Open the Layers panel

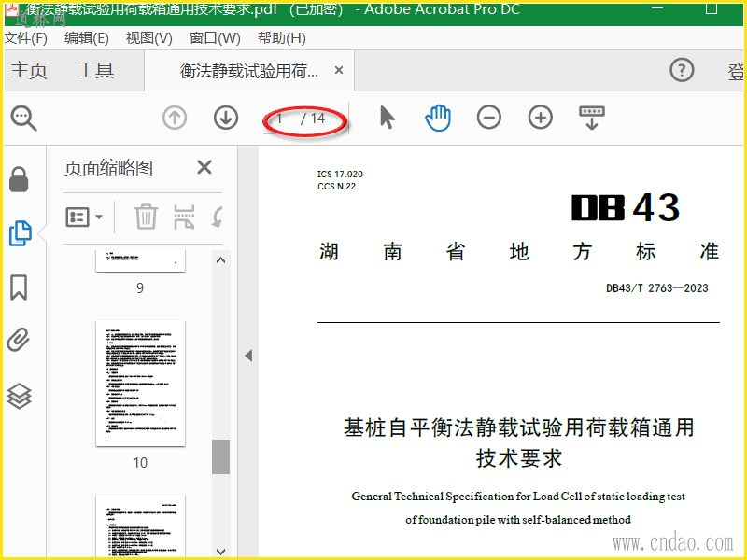coord(20,396)
